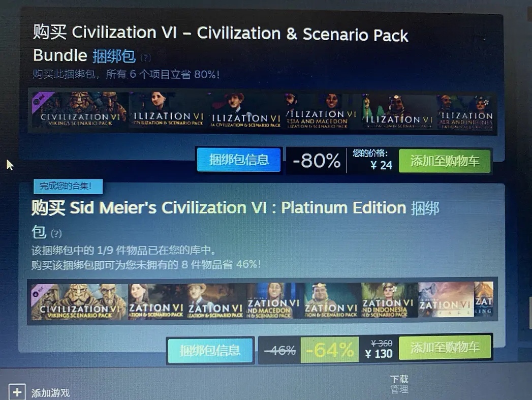Click the 添加游戏 text link
This screenshot has width=532, height=400.
(x=50, y=393)
